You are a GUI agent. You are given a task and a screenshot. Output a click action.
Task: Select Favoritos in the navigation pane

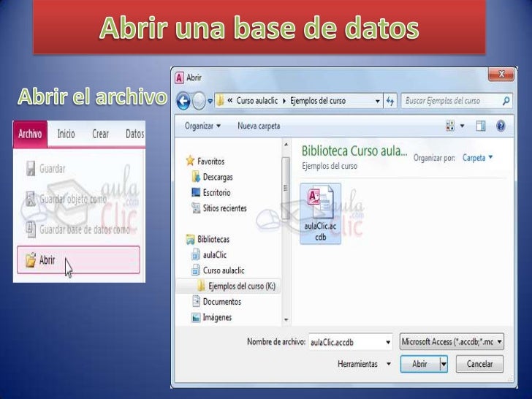click(x=210, y=161)
